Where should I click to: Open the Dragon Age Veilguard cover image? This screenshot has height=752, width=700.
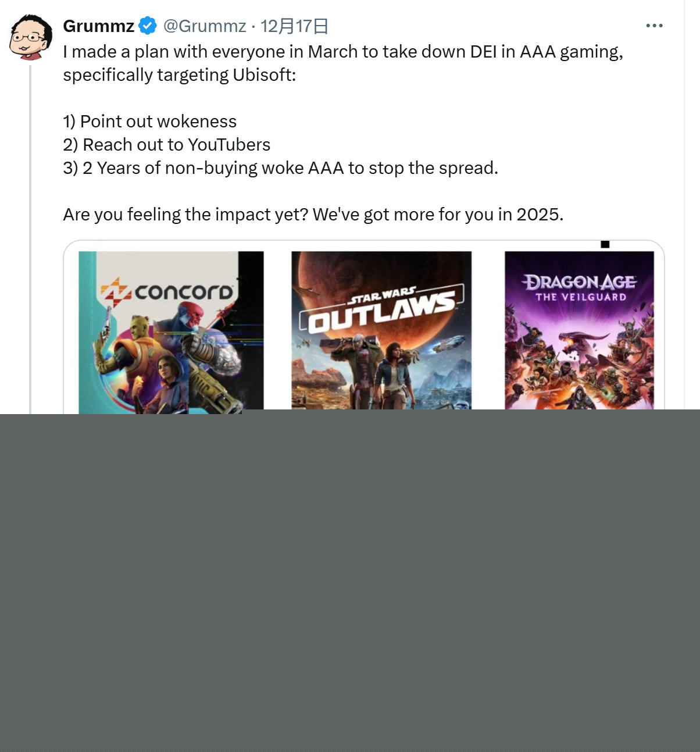point(579,330)
